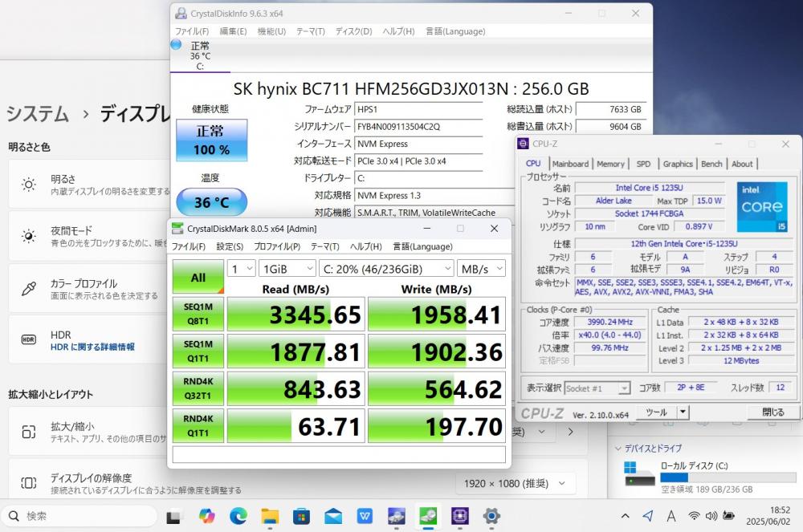Switch to CrystalDiskMark via its green taskbar icon
This screenshot has height=532, width=803.
[x=428, y=517]
